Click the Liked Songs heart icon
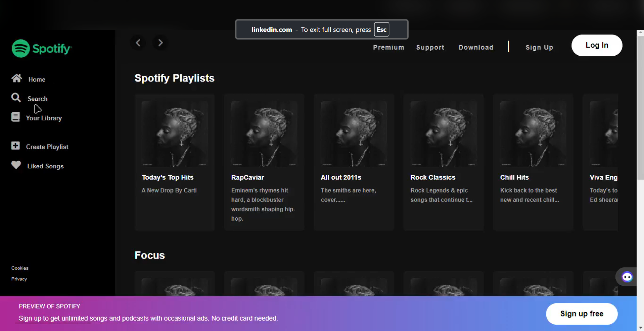The height and width of the screenshot is (331, 644). click(x=16, y=165)
